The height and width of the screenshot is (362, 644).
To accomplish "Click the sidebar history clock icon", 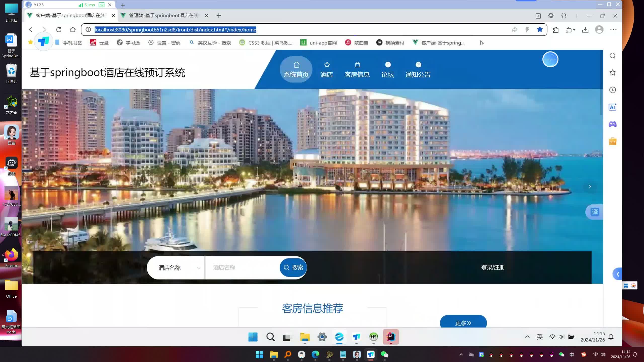I will [x=612, y=90].
